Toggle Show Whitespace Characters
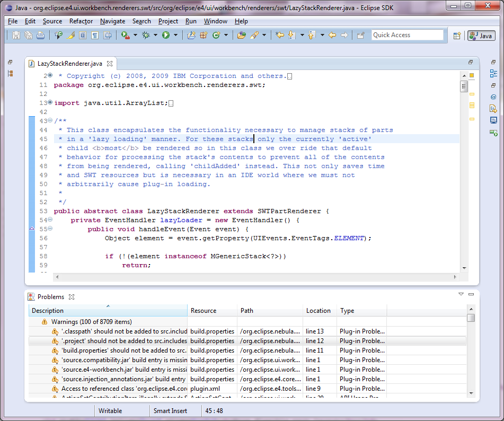The width and height of the screenshot is (504, 421). pos(94,35)
